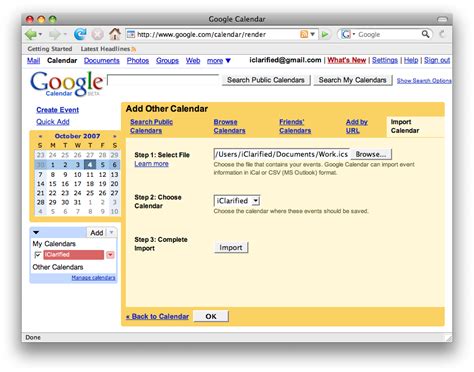Select October 11 in the mini calendar
Image resolution: width=474 pixels, height=372 pixels.
tap(90, 174)
